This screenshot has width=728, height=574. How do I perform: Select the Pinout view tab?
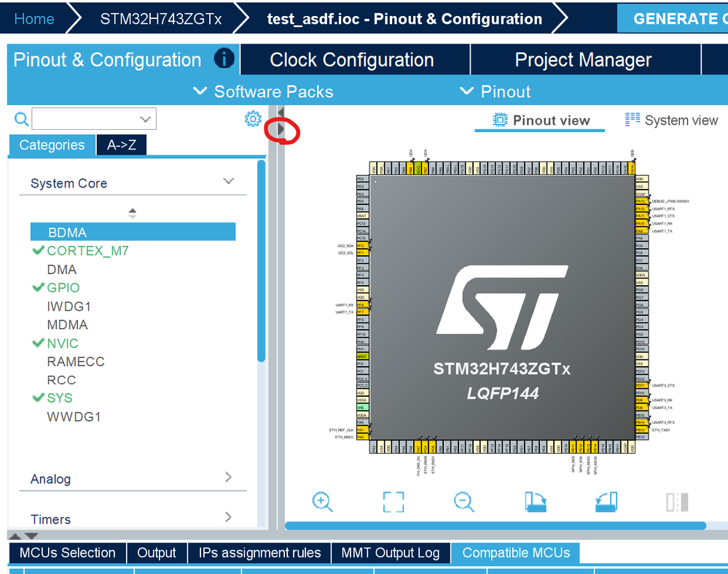tap(541, 120)
